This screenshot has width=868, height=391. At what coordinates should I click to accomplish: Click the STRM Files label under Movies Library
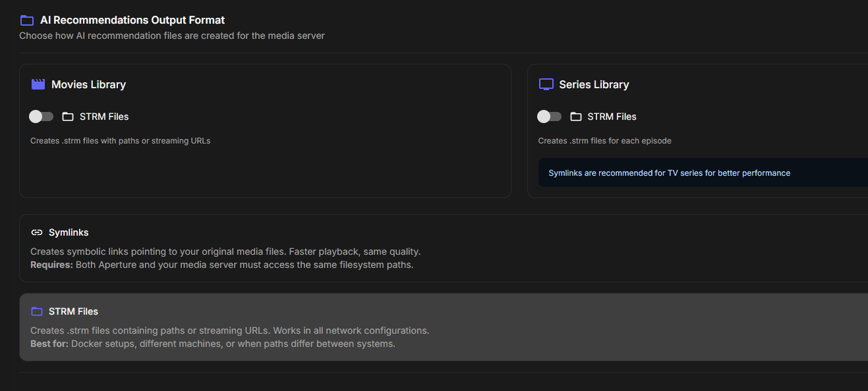point(104,117)
